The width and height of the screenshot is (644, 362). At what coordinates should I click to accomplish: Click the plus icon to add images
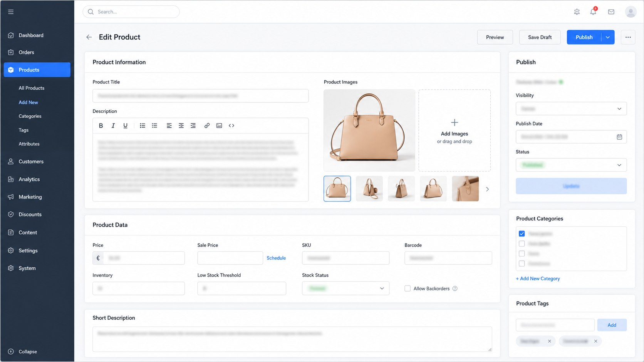pos(454,123)
